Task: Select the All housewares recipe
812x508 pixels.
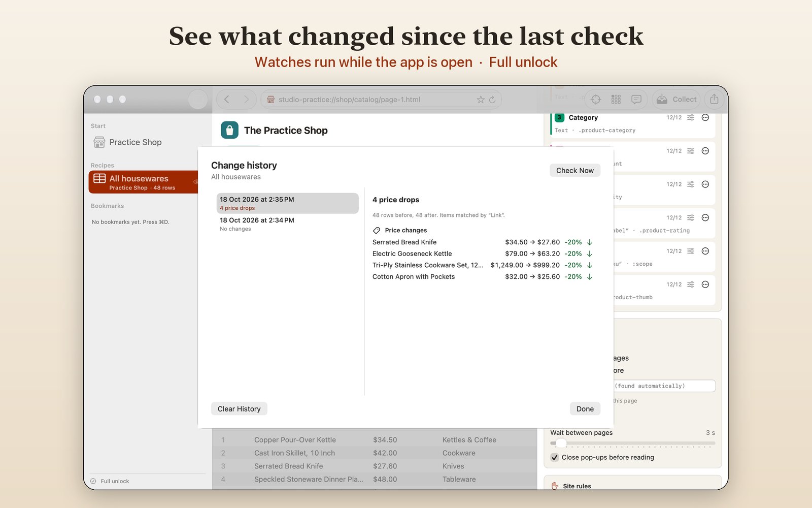Action: tap(143, 182)
